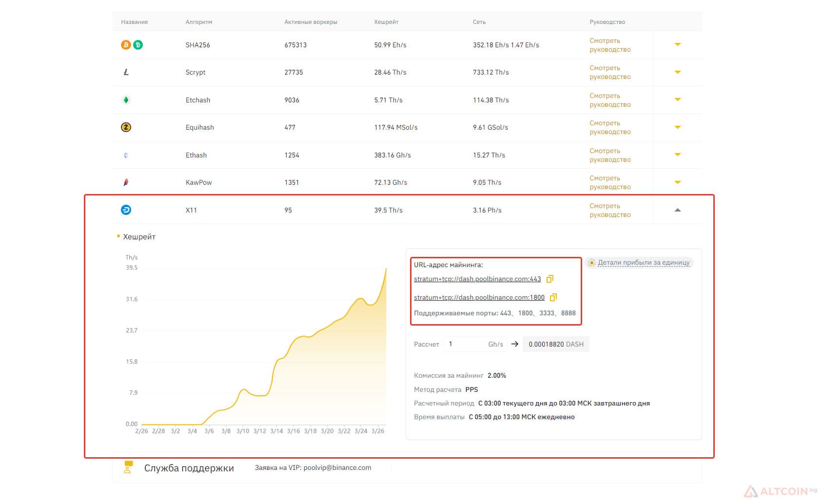
Task: Click the Ethereum icon beside Ethash
Action: tap(126, 155)
